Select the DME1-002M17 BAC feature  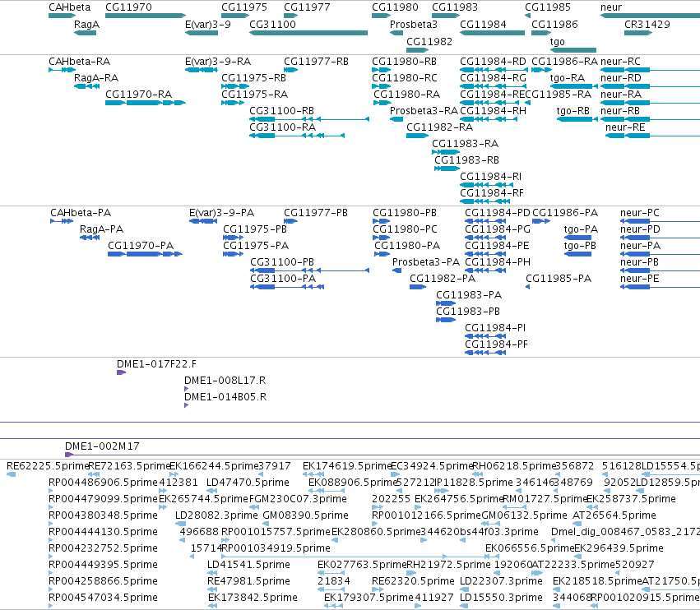point(382,455)
